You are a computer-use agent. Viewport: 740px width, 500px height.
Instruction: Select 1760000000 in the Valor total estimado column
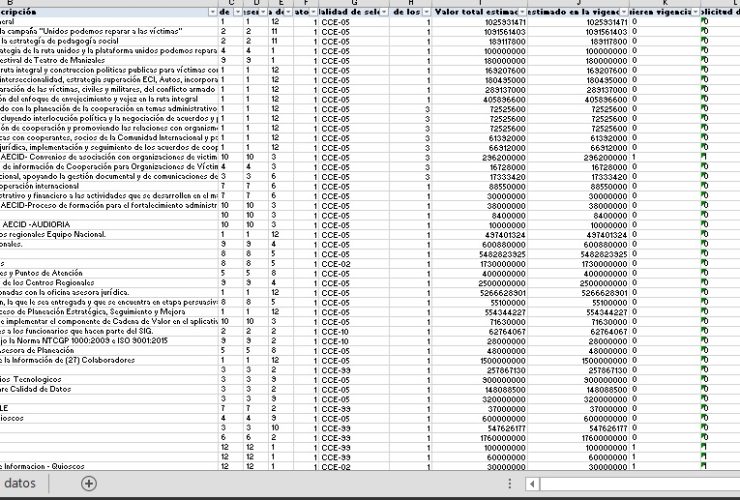(x=479, y=438)
